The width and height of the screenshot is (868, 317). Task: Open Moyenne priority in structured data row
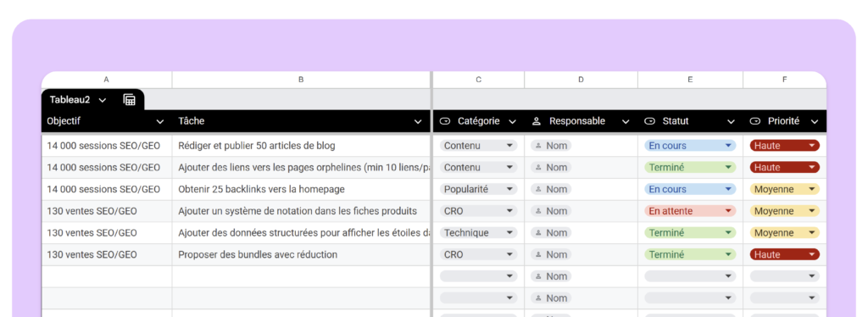tap(784, 233)
